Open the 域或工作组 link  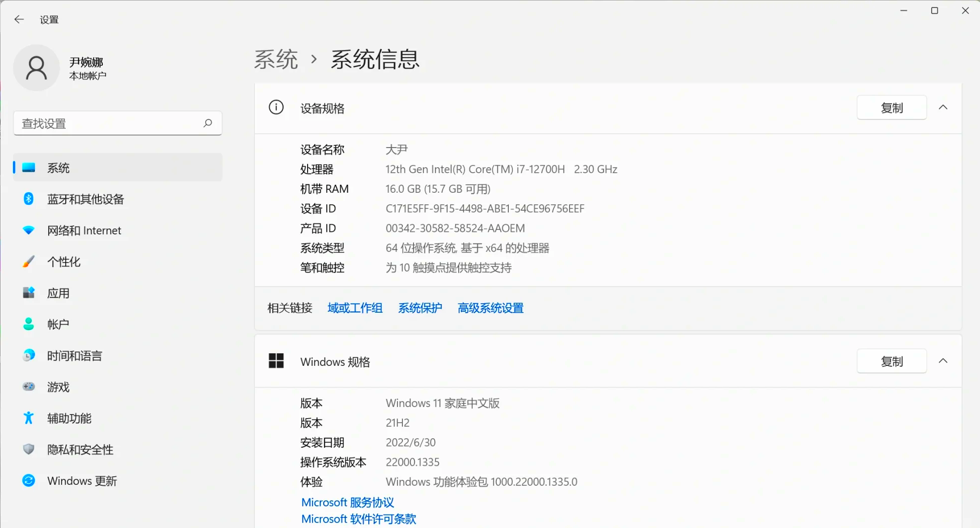(x=355, y=308)
